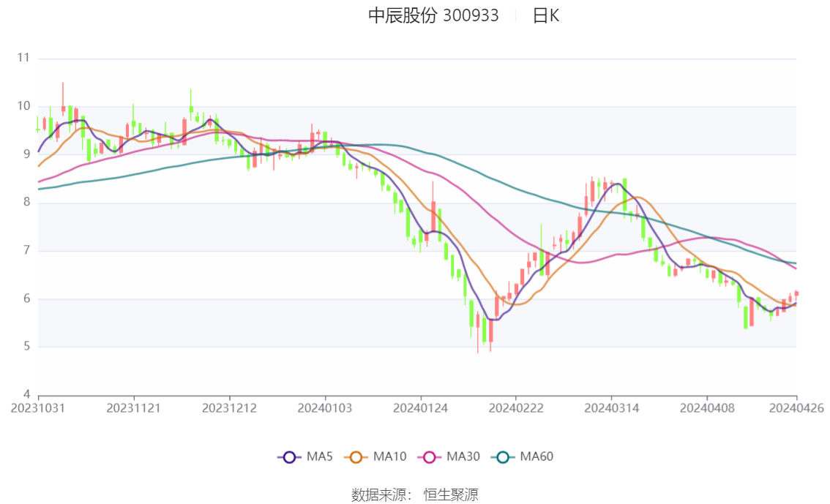830x504 pixels.
Task: Select the 日K chart type label
Action: pos(546,15)
